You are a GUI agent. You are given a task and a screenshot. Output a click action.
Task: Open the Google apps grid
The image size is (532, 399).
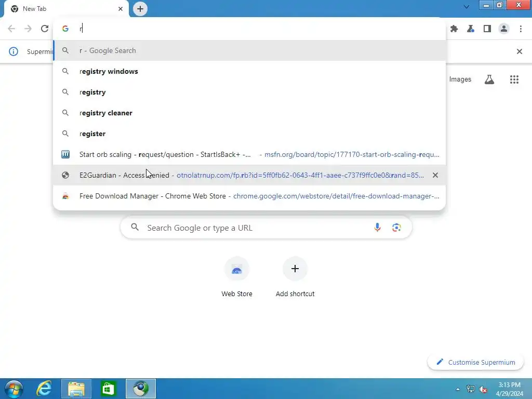tap(514, 79)
